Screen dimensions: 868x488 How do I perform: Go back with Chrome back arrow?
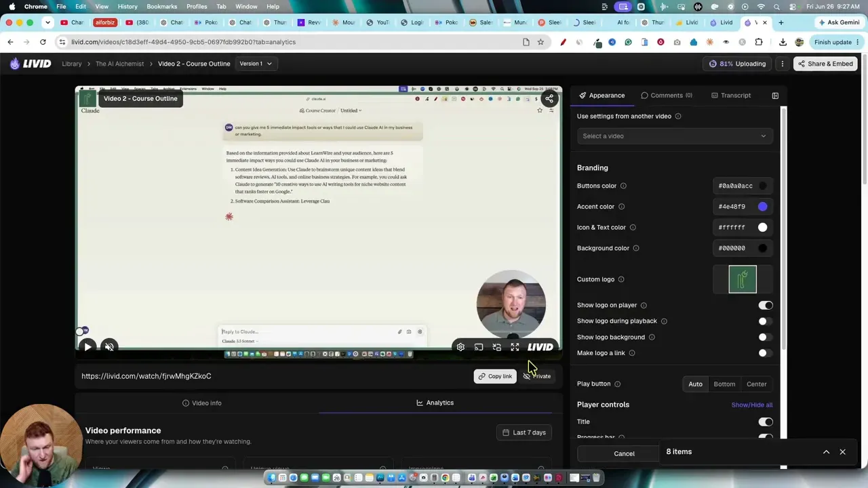pyautogui.click(x=10, y=42)
